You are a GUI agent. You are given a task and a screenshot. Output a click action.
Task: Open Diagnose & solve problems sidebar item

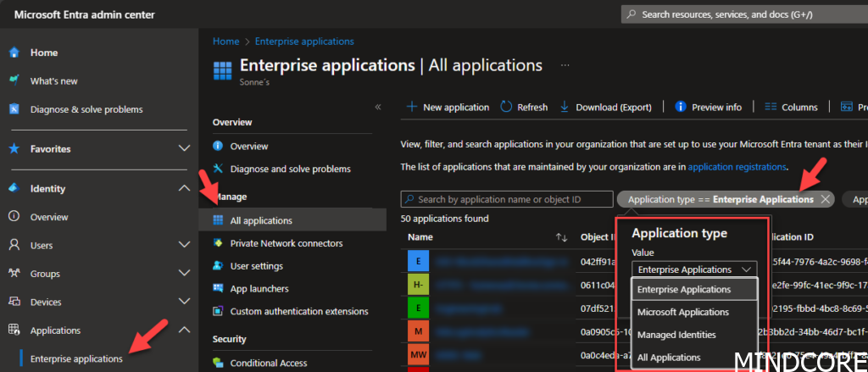coord(86,109)
